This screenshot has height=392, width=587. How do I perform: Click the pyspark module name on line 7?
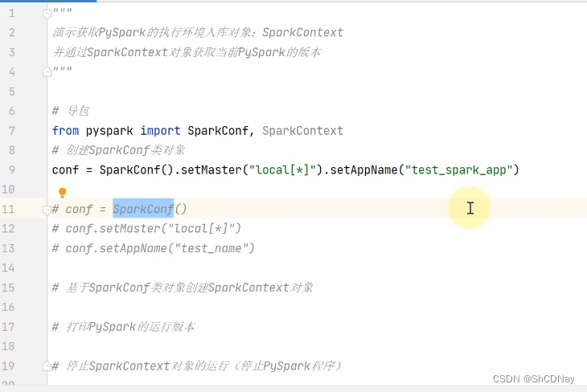[x=109, y=131]
